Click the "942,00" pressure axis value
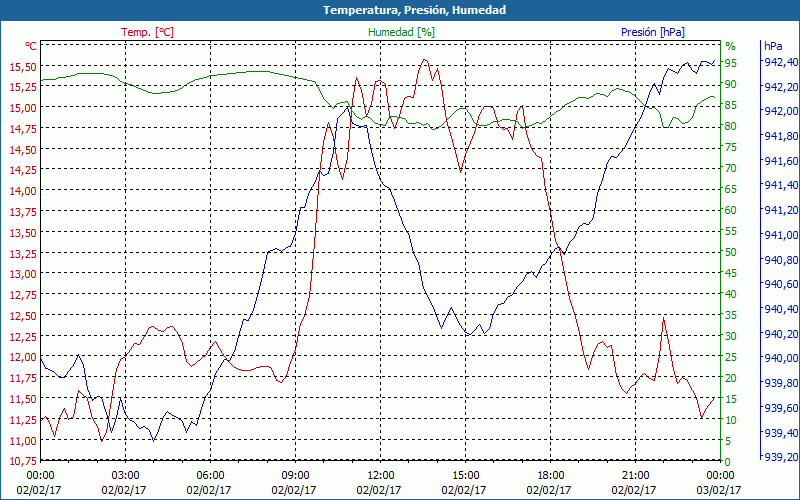The image size is (800, 500). [781, 111]
